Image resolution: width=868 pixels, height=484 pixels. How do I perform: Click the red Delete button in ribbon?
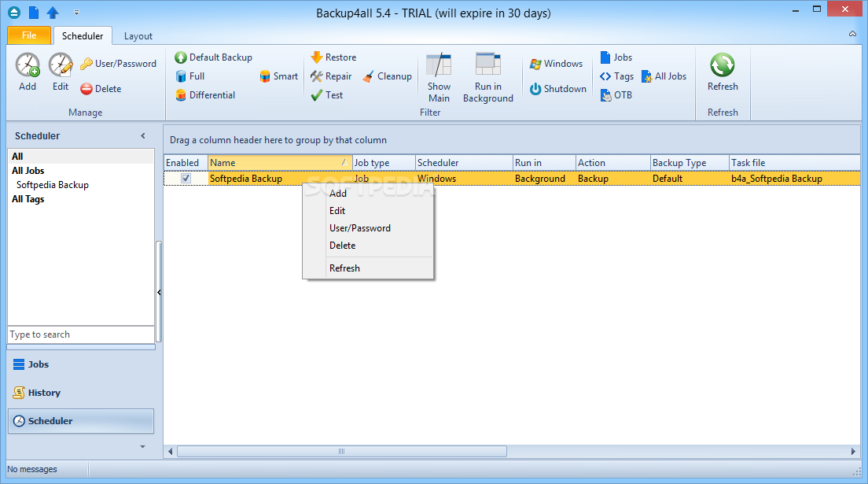[100, 89]
